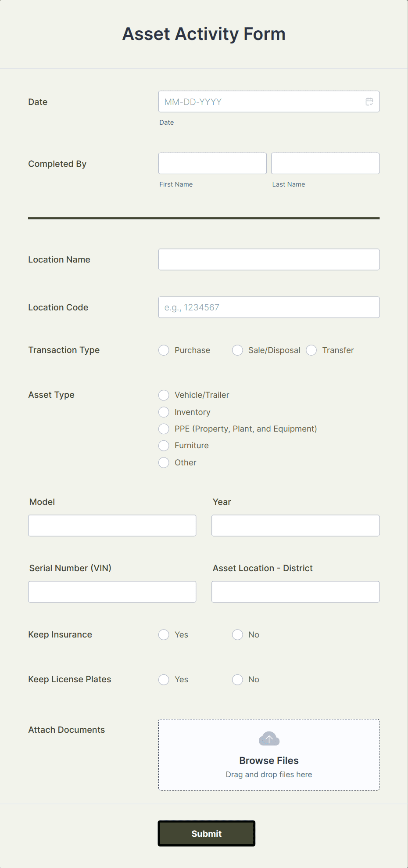The width and height of the screenshot is (408, 868).
Task: Click the Year input field
Action: (x=295, y=526)
